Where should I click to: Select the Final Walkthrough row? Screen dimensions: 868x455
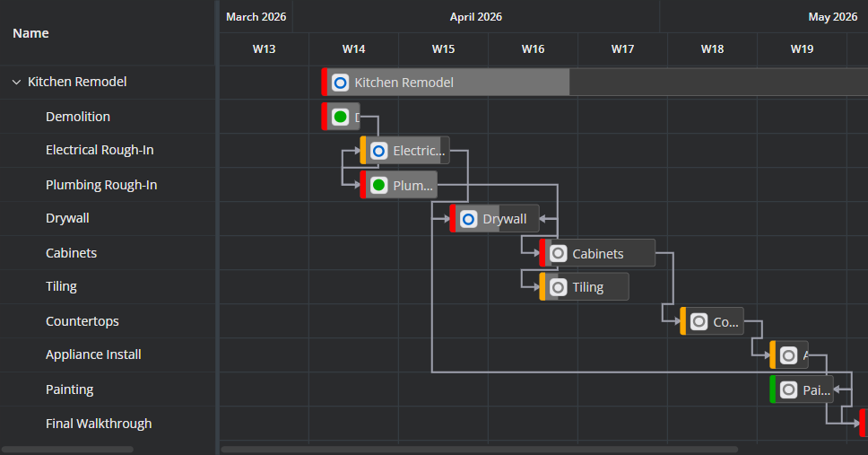click(x=108, y=424)
